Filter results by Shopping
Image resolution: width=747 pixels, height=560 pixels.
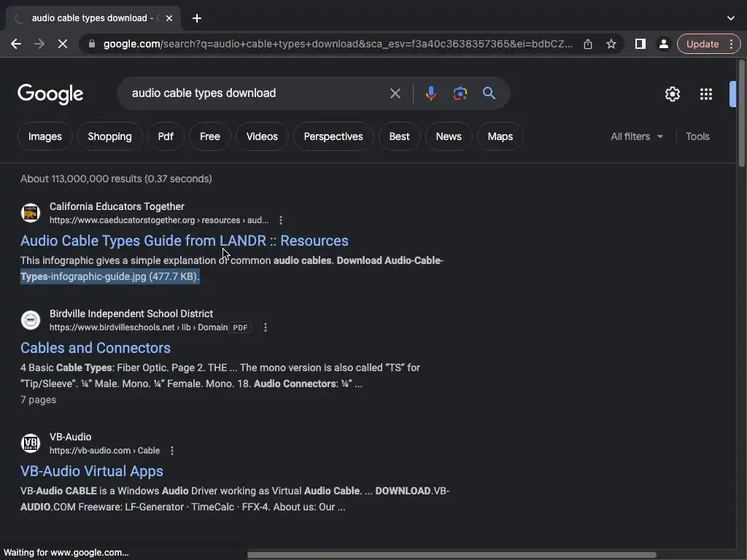pyautogui.click(x=109, y=136)
